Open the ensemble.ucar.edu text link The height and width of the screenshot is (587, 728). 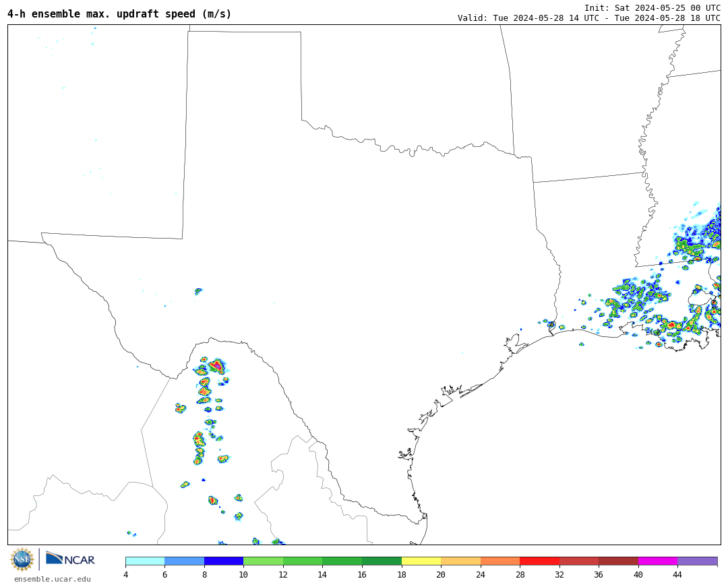pyautogui.click(x=53, y=579)
